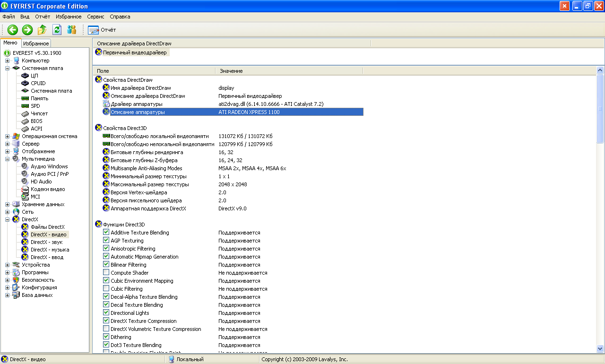Toggle the DirectX Volumetric Texture Compression checkbox
This screenshot has height=364, width=605.
tap(106, 329)
